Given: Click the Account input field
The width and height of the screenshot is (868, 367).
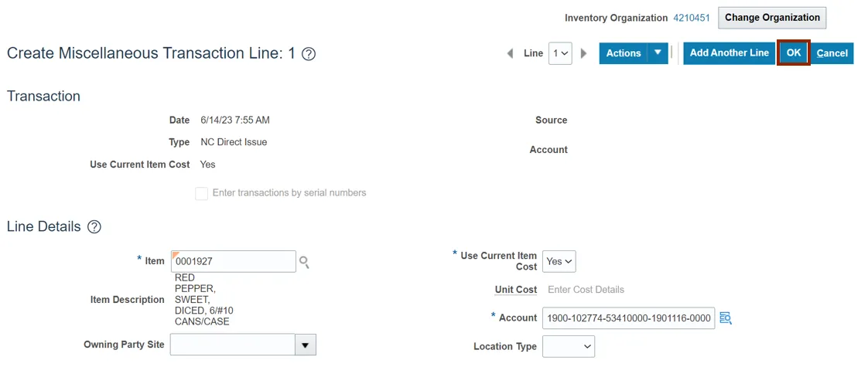Looking at the screenshot, I should pos(628,318).
